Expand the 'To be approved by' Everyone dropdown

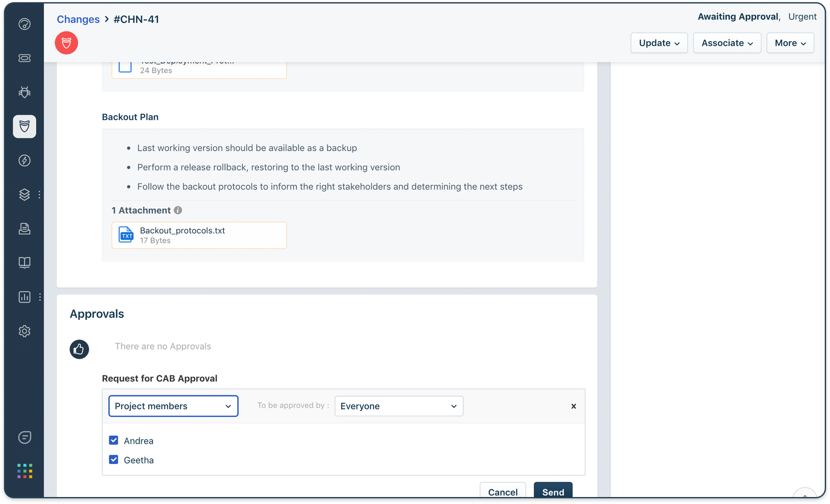tap(398, 406)
